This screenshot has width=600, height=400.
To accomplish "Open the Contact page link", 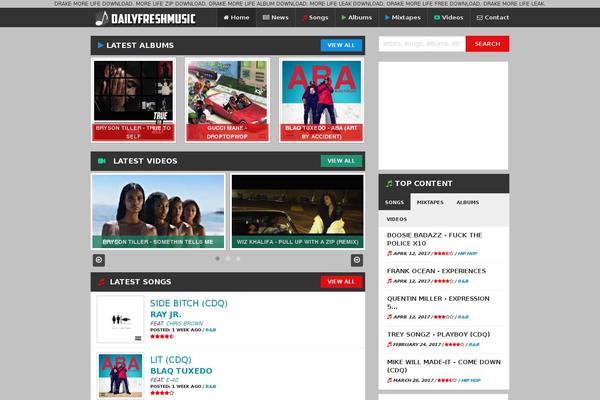I will point(493,18).
